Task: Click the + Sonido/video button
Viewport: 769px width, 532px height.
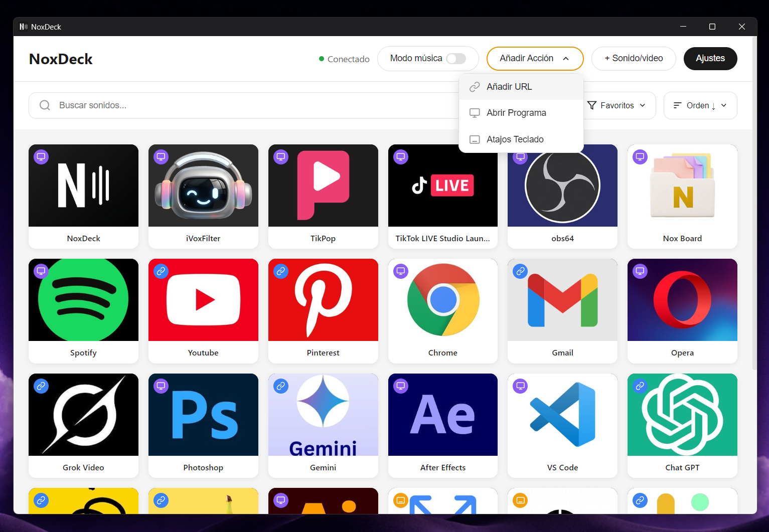Action: (x=634, y=59)
